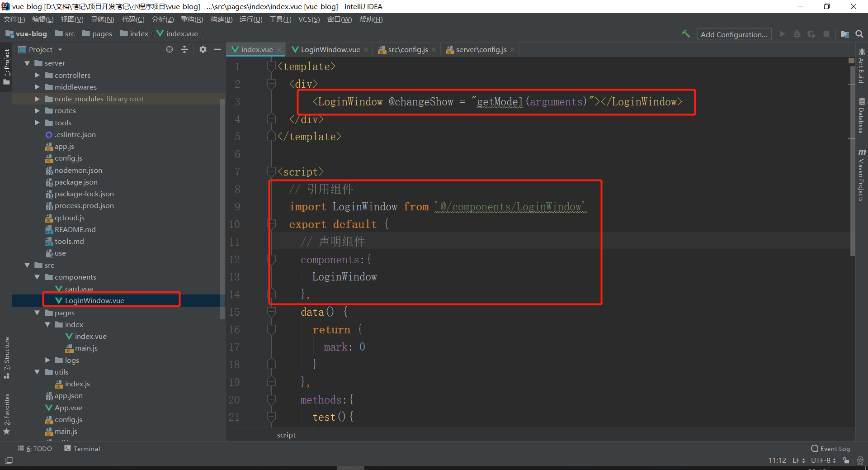Open the Project view dropdown
The height and width of the screenshot is (470, 868).
[60, 50]
